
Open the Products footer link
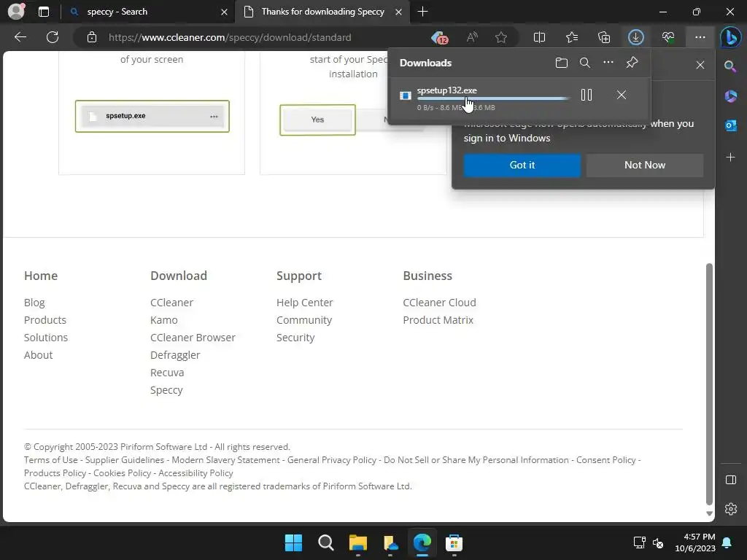click(45, 320)
